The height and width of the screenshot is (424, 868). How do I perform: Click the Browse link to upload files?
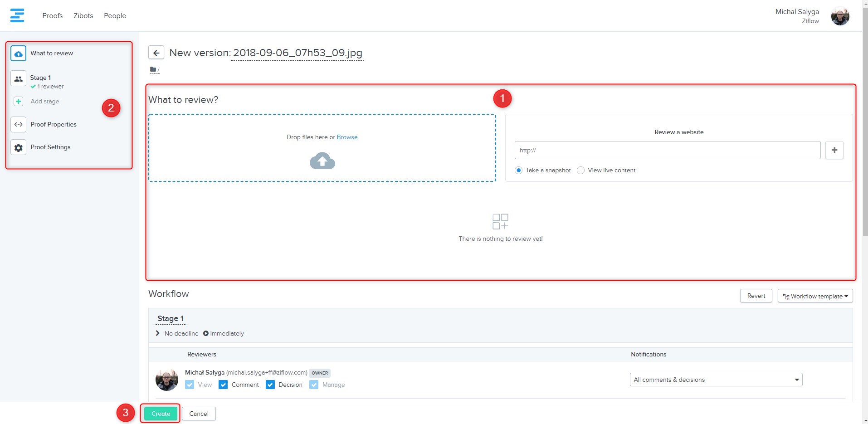[x=347, y=137]
